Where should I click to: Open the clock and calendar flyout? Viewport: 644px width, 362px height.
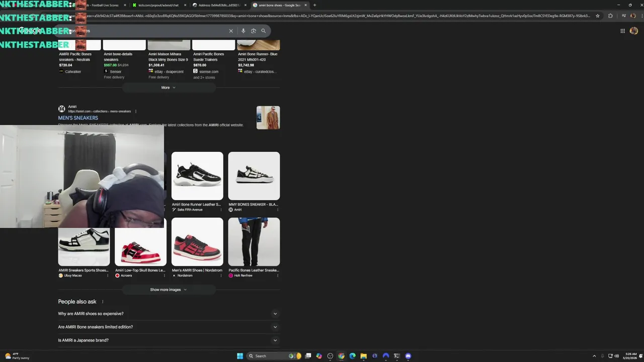(x=629, y=356)
